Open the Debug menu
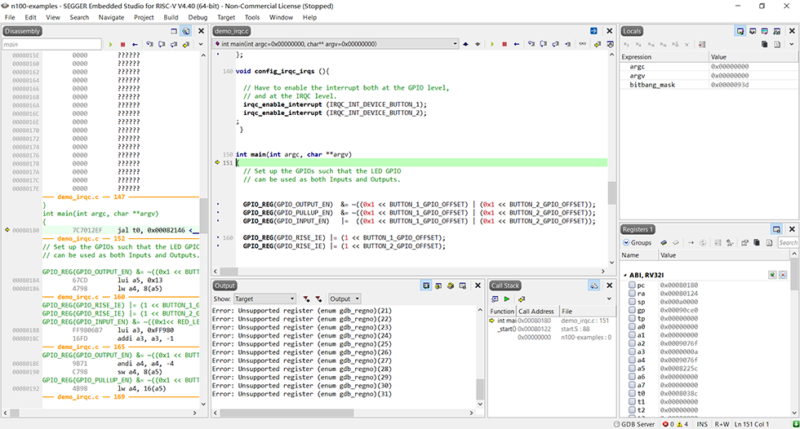The width and height of the screenshot is (800, 429). pyautogui.click(x=198, y=17)
